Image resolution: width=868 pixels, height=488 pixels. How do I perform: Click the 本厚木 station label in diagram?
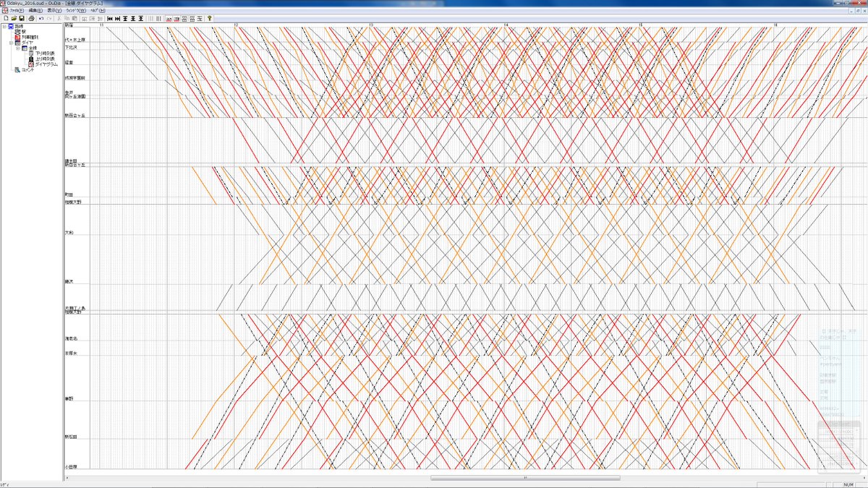point(71,354)
